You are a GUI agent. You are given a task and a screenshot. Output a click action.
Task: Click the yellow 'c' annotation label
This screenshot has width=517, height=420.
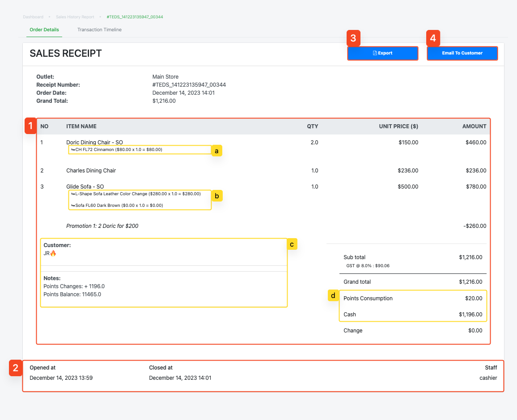tap(292, 244)
